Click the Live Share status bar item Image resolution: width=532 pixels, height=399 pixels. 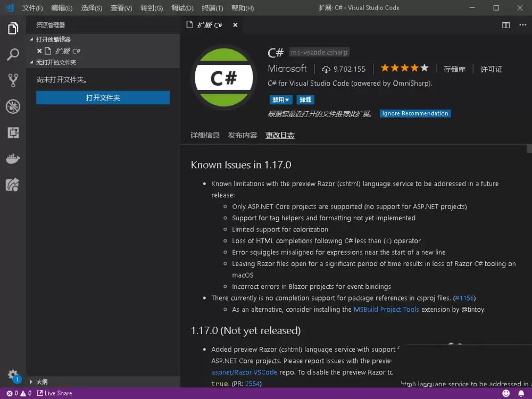(x=54, y=393)
